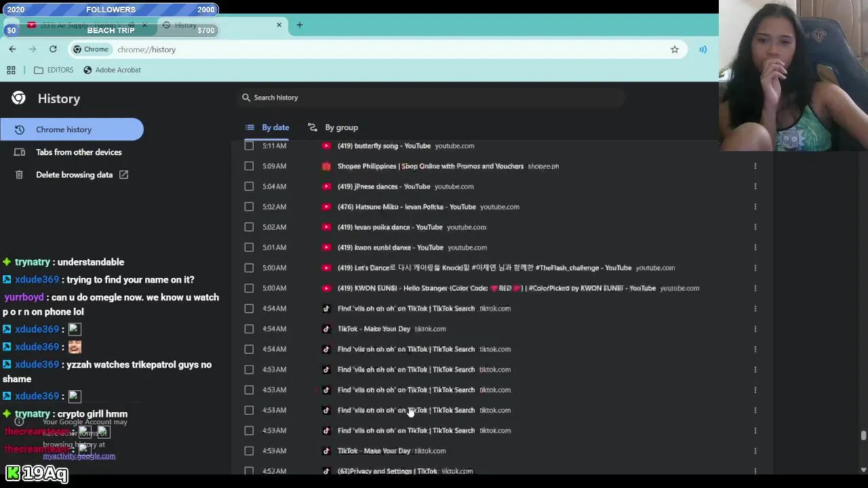Open levan polka dance history link
Screen dimensions: 868x488
[390, 227]
